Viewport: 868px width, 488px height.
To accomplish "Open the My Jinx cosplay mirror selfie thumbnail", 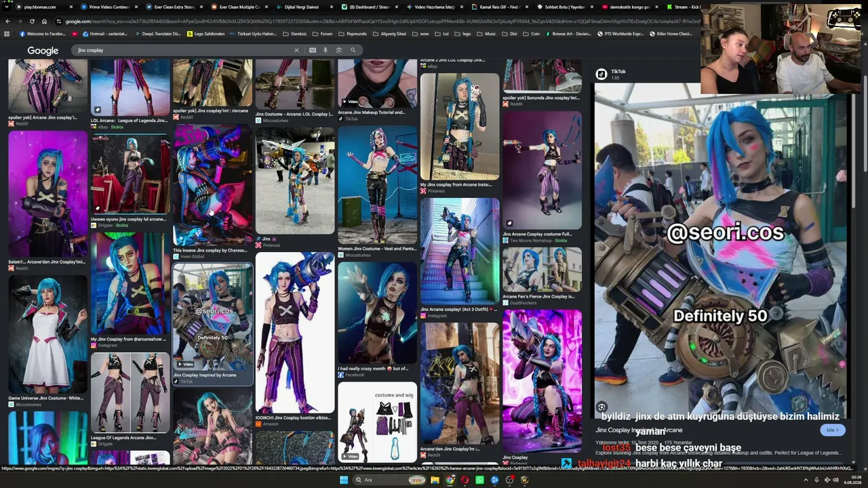I will click(x=460, y=127).
